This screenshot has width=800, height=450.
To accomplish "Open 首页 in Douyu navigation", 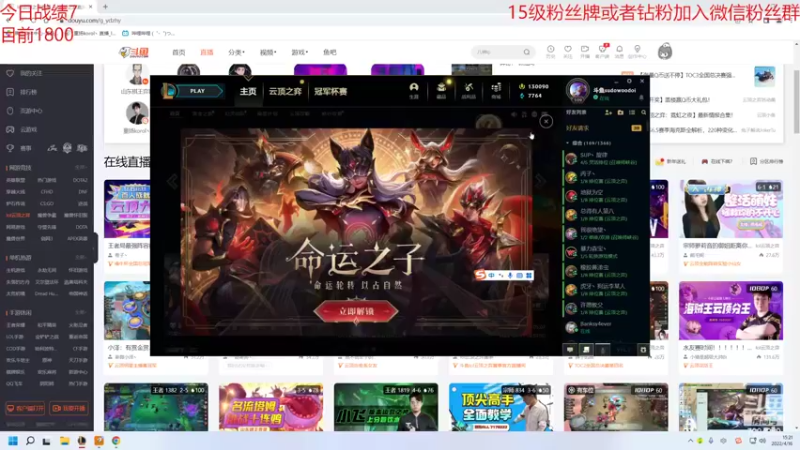I will (179, 52).
